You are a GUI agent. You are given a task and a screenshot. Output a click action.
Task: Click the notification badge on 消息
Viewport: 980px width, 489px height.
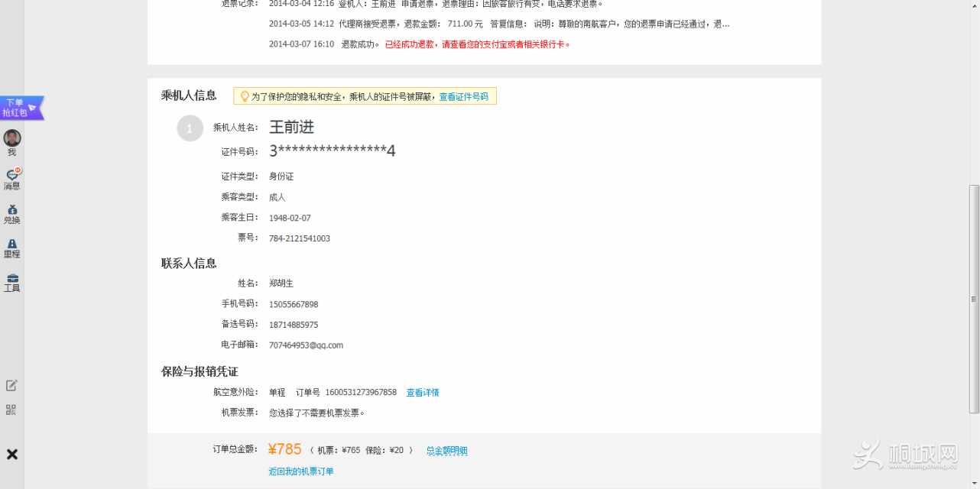(18, 170)
